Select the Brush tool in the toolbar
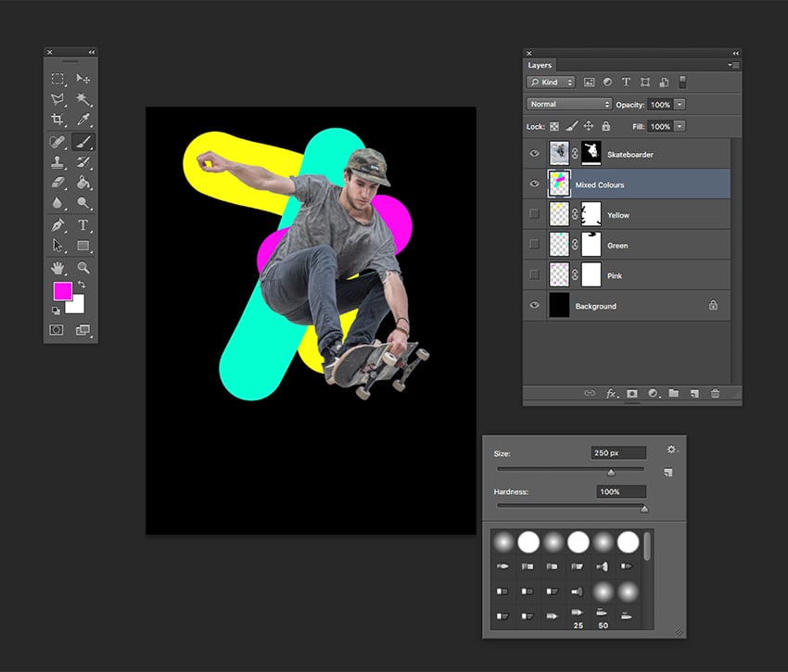 click(x=84, y=140)
